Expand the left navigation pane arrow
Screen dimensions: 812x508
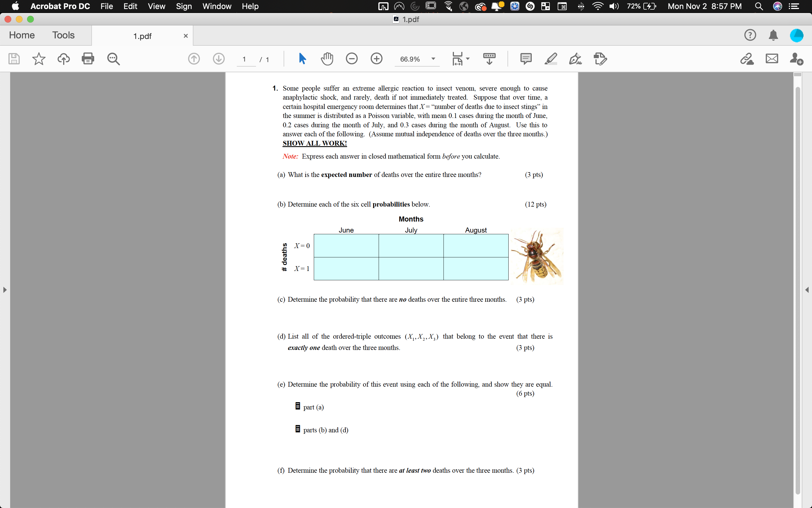5,290
